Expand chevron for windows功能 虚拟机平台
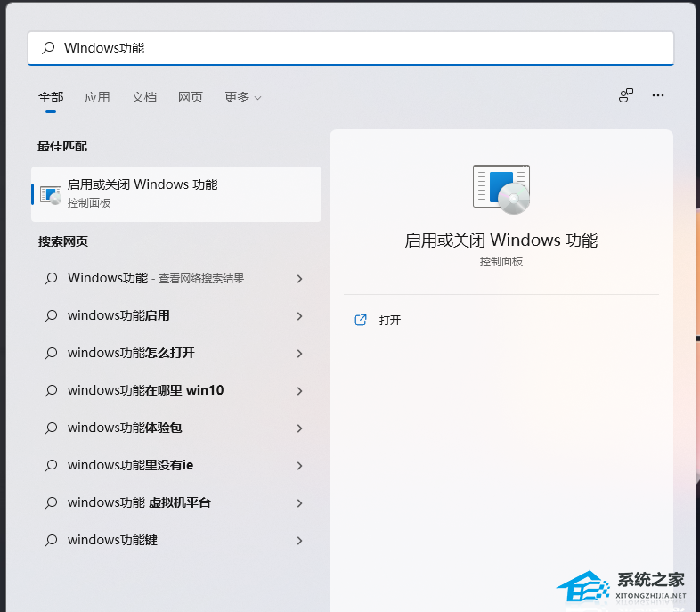The image size is (700, 612). tap(299, 503)
